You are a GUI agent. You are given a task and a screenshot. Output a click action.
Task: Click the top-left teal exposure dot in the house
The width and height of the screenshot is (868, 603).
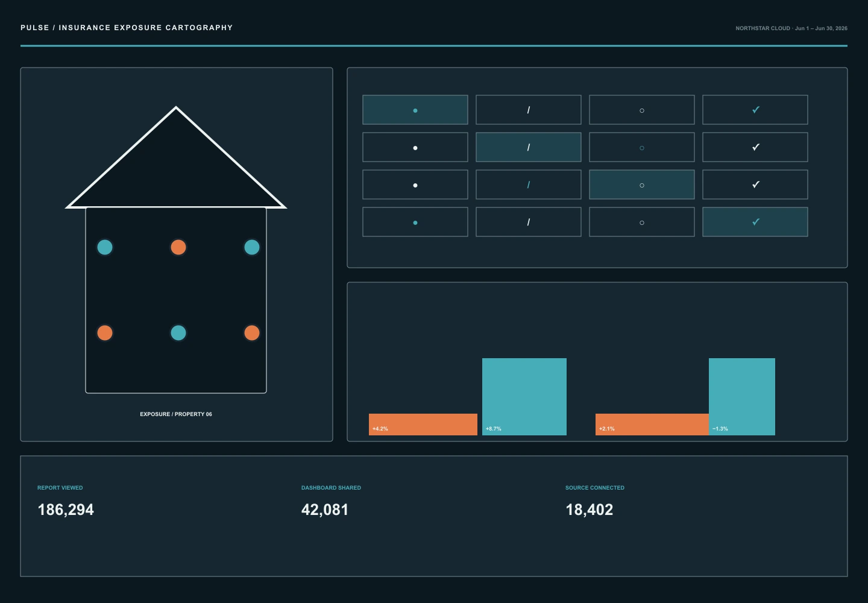pyautogui.click(x=105, y=247)
